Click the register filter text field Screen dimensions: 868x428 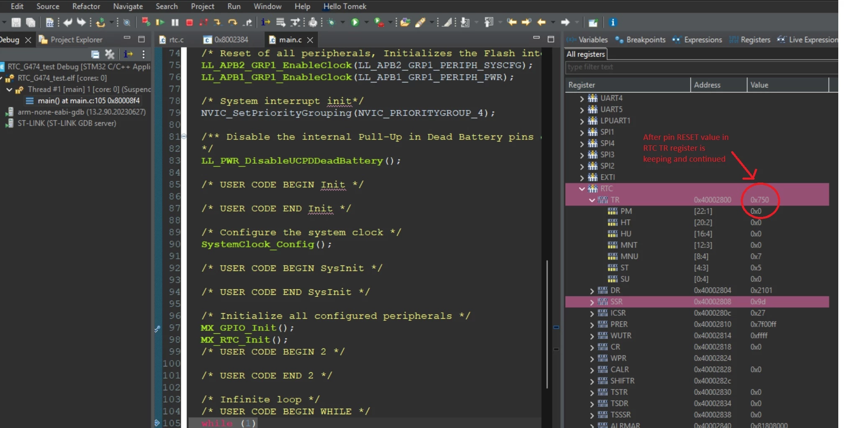[701, 67]
